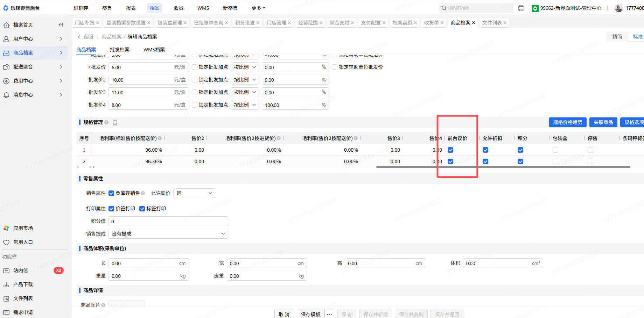
Task: Click the 文件列表 sidebar icon
Action: 6,298
